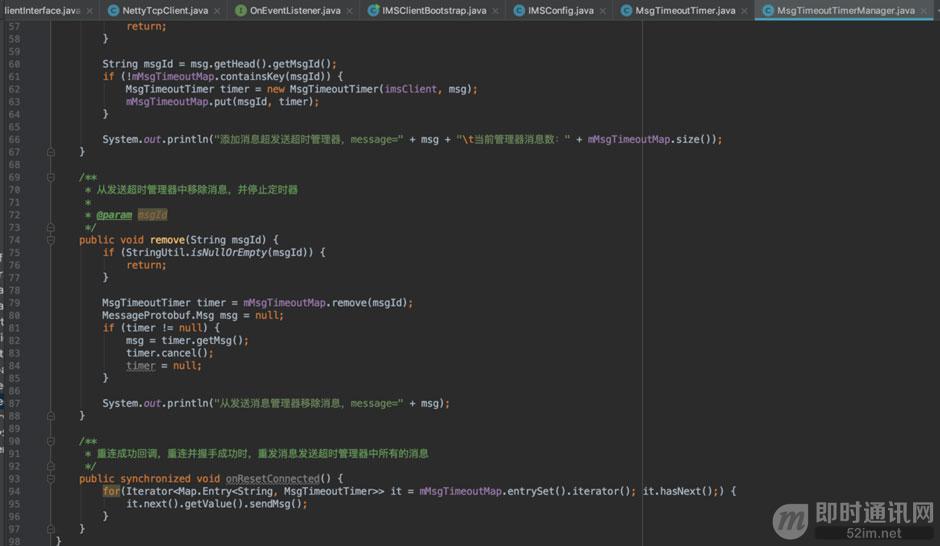Collapse the Javadoc fold at line 90
This screenshot has height=546, width=940.
coord(51,441)
